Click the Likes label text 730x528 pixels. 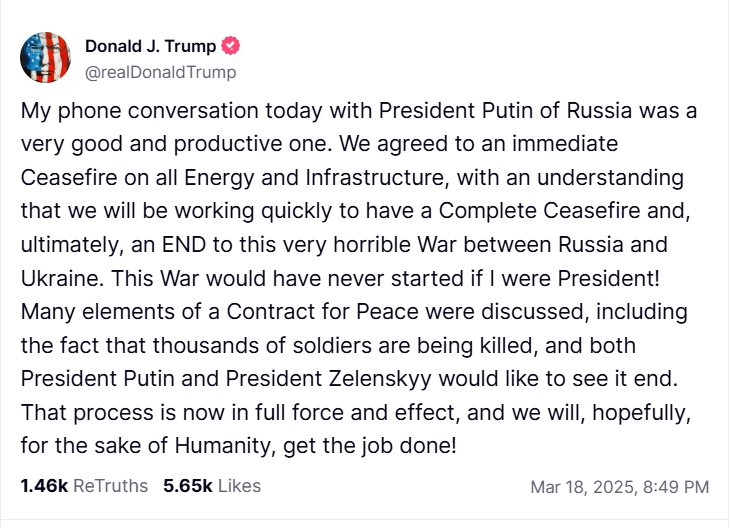[x=239, y=486]
